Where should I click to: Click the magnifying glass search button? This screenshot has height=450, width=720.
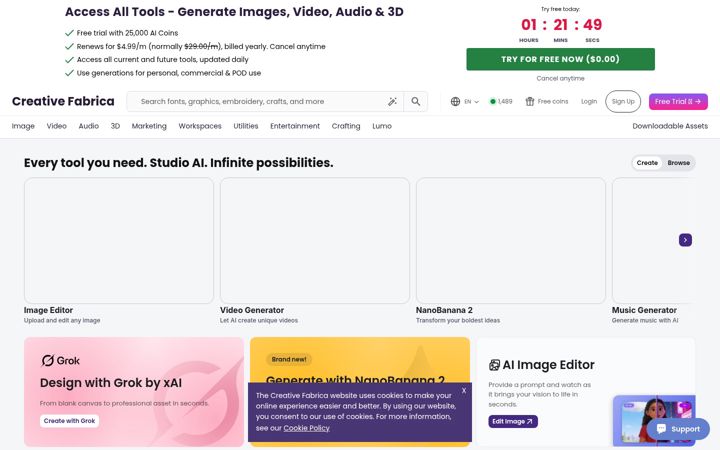coord(416,101)
